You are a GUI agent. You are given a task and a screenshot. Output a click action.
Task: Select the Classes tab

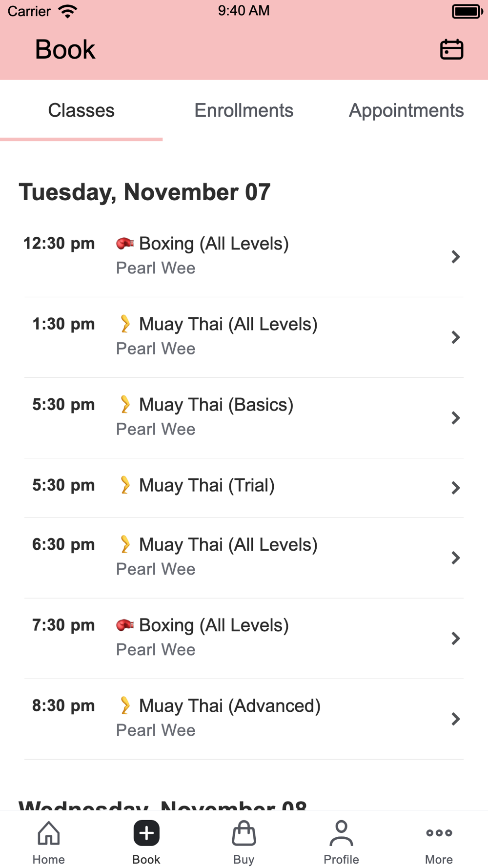(81, 111)
